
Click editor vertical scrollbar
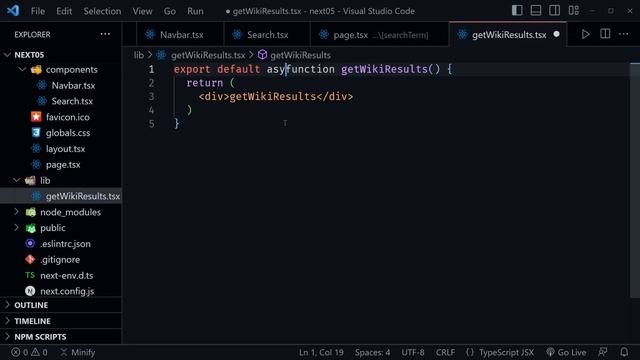coord(635,180)
